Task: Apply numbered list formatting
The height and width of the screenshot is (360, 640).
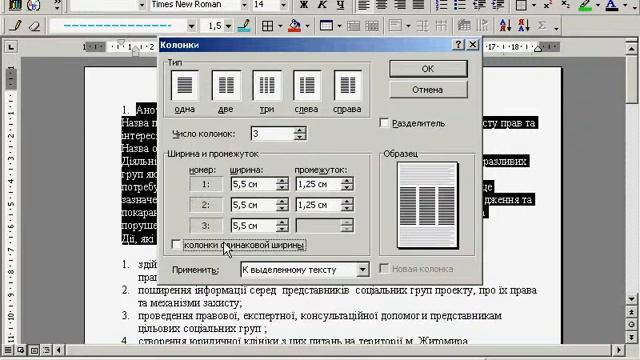Action: tap(441, 4)
